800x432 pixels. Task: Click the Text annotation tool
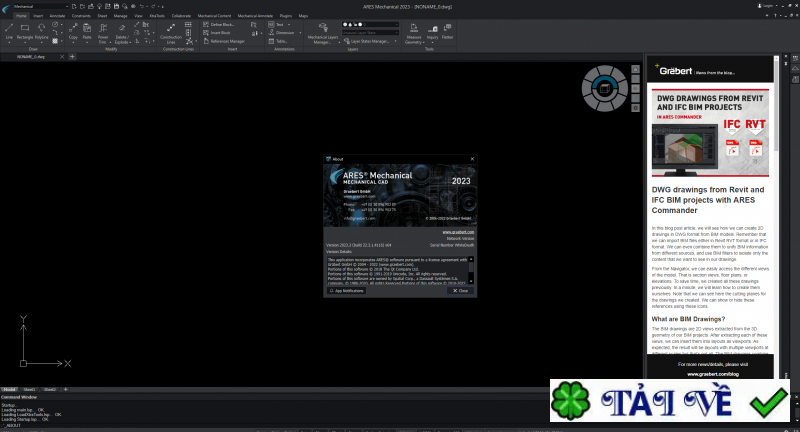click(276, 24)
